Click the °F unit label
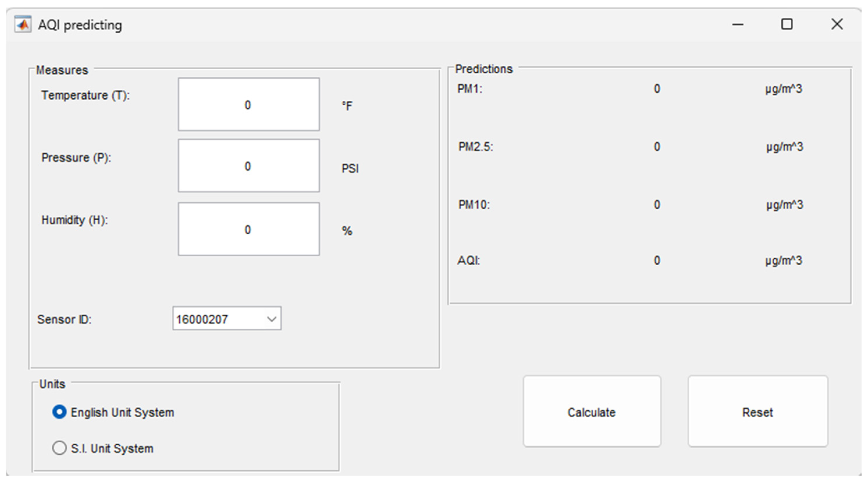Screen dimensions: 868x482 [347, 106]
